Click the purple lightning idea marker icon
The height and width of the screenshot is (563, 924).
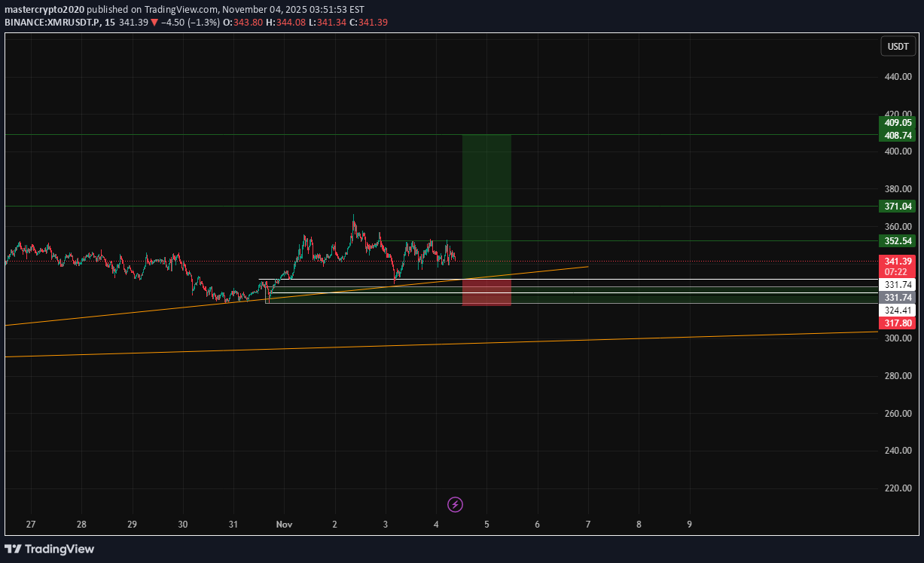point(455,504)
